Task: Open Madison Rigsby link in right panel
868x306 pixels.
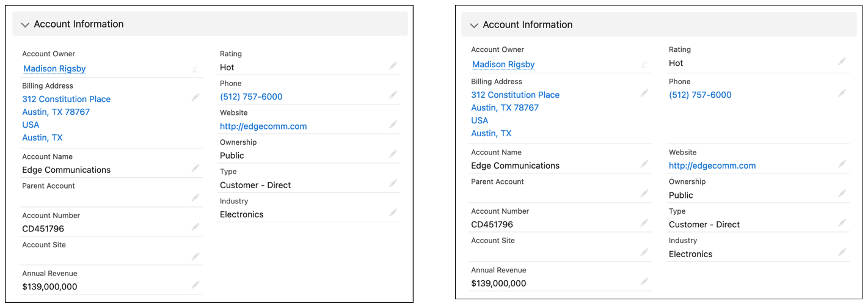Action: [503, 65]
